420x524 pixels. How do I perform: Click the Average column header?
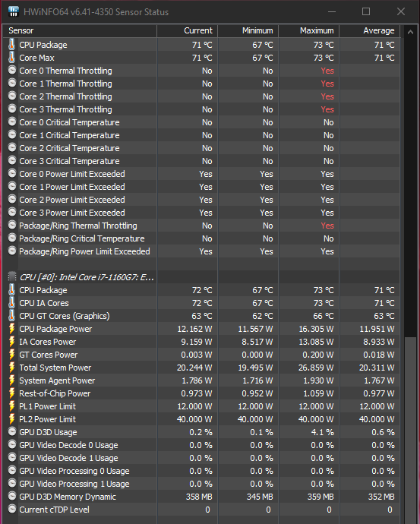[x=370, y=30]
